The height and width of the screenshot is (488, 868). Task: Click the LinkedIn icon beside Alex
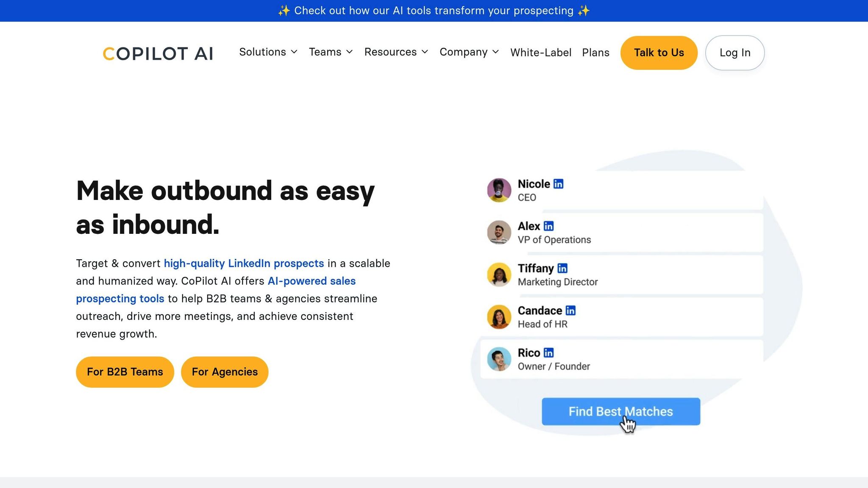click(x=548, y=226)
